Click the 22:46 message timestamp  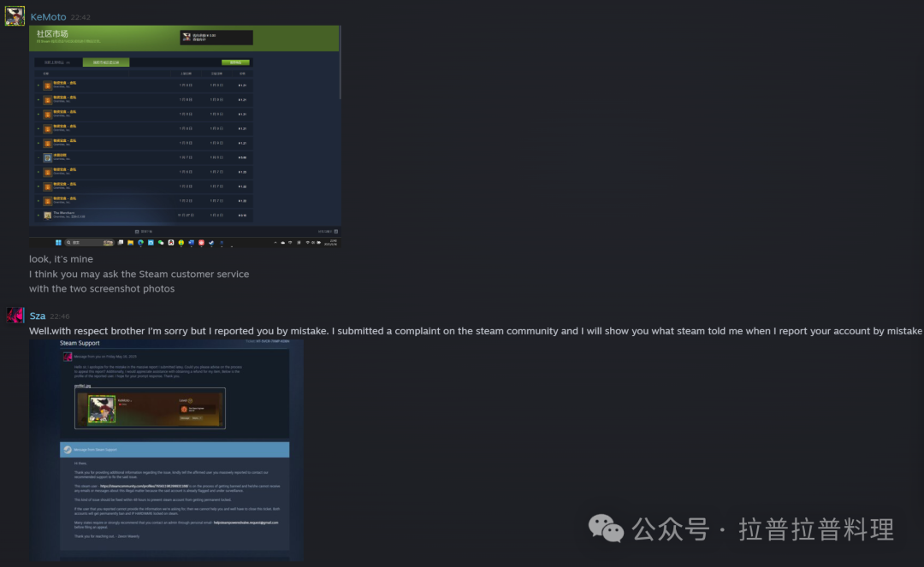[60, 316]
